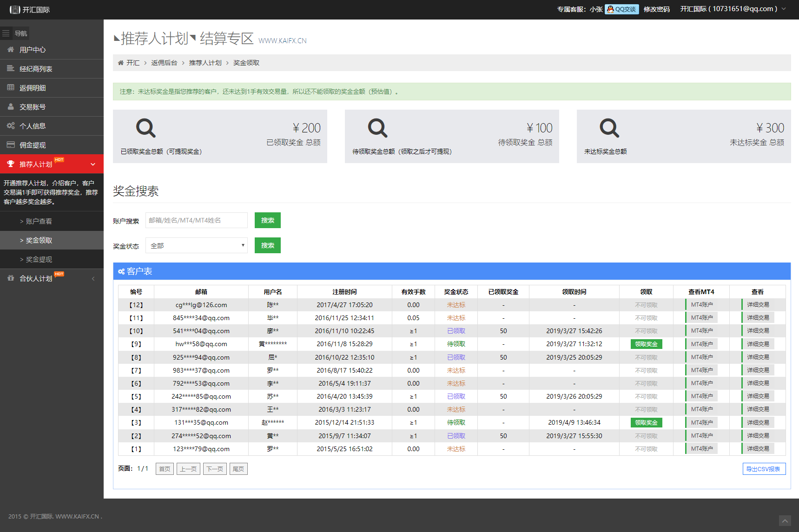Click magnifier icon on 已领取奖金 card
Viewport: 799px width, 532px height.
(x=145, y=128)
